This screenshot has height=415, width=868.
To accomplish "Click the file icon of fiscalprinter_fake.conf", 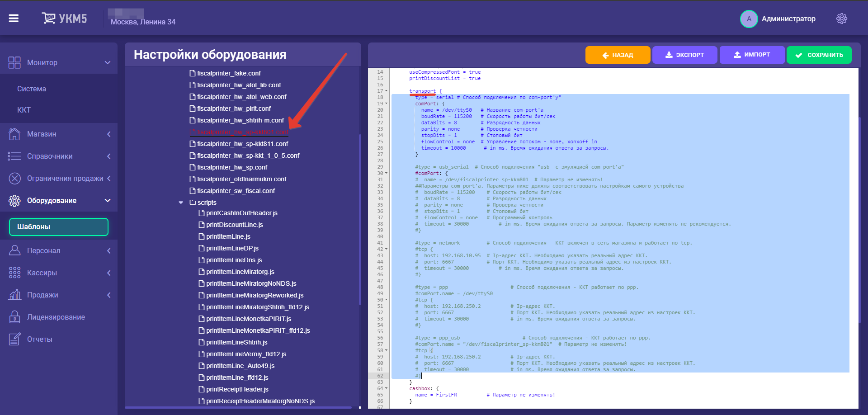I will [193, 73].
